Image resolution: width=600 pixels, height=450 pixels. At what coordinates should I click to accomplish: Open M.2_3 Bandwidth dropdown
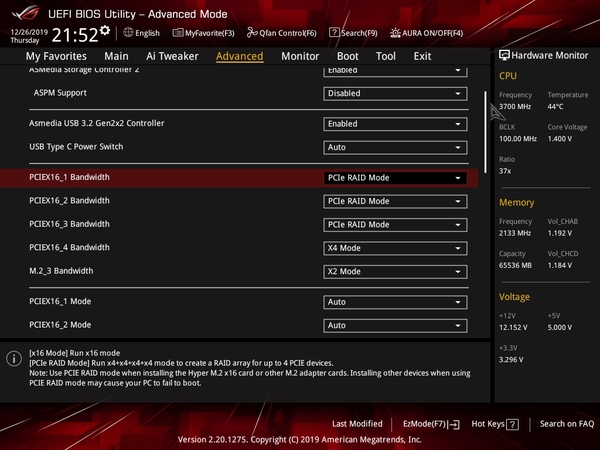395,271
